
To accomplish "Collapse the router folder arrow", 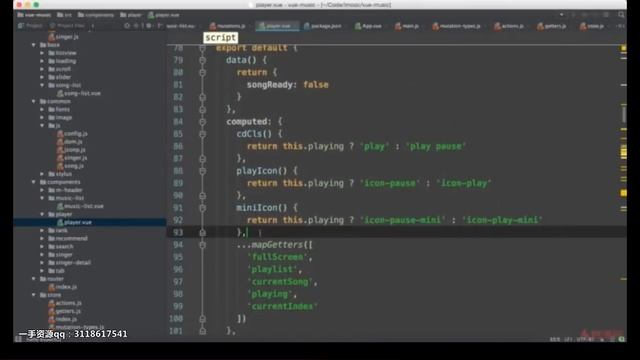I will pos(34,279).
